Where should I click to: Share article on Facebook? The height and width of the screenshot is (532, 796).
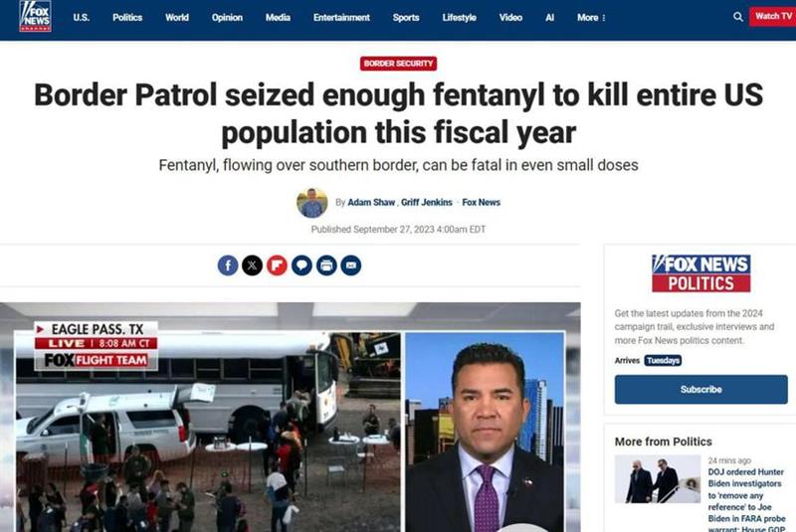(228, 266)
